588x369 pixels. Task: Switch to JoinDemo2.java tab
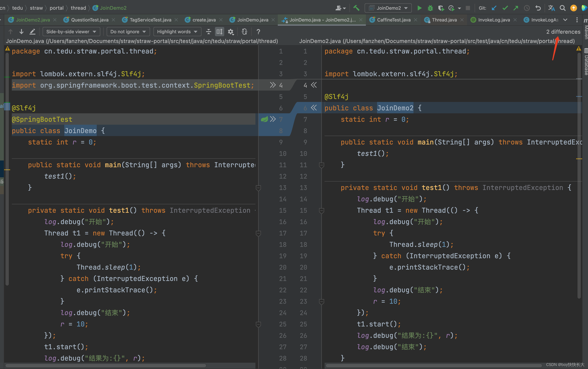click(33, 20)
